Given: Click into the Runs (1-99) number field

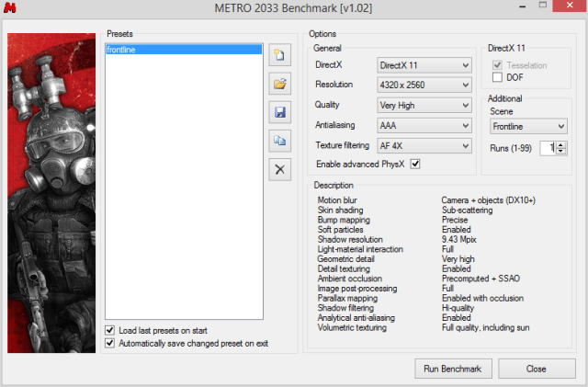Looking at the screenshot, I should 548,148.
